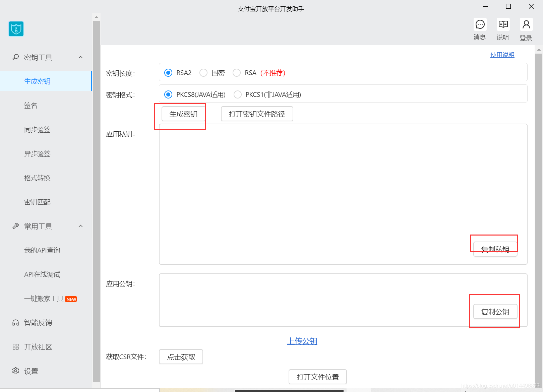Choose PKCS1(非JAVA适用) key format

pos(238,94)
